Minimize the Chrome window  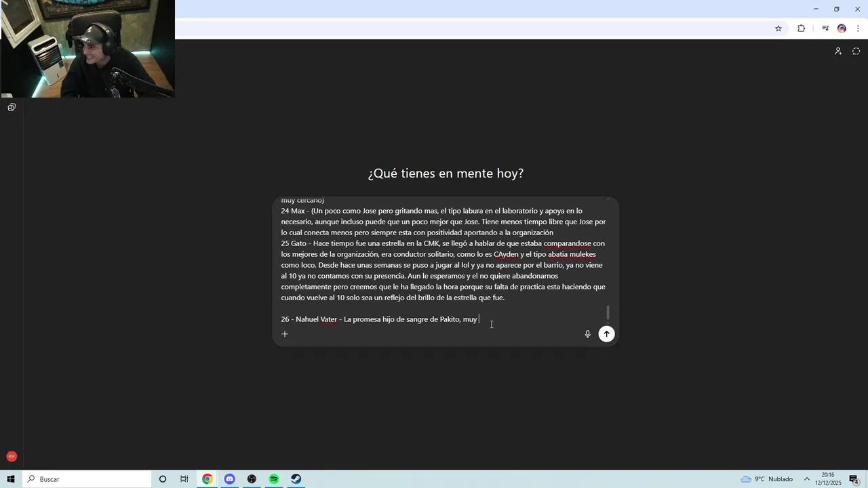tap(816, 9)
